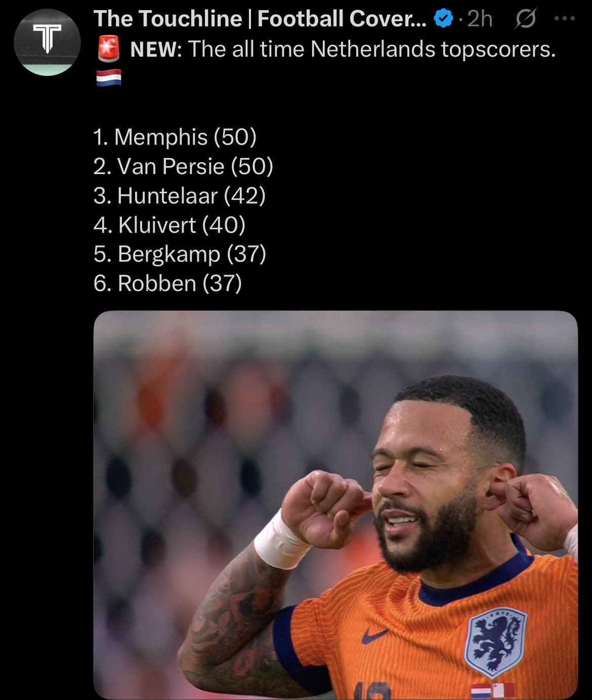This screenshot has width=592, height=700.
Task: Click the white wristband in the photo
Action: point(280,540)
